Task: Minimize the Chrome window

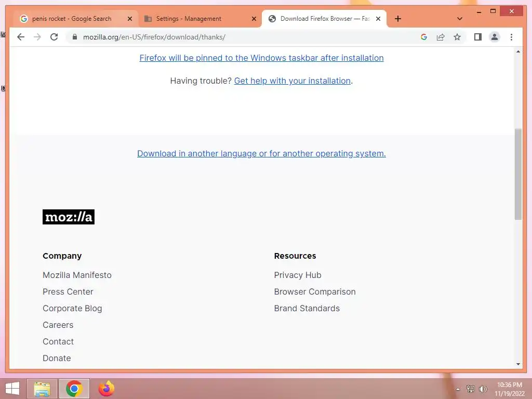Action: pyautogui.click(x=479, y=11)
